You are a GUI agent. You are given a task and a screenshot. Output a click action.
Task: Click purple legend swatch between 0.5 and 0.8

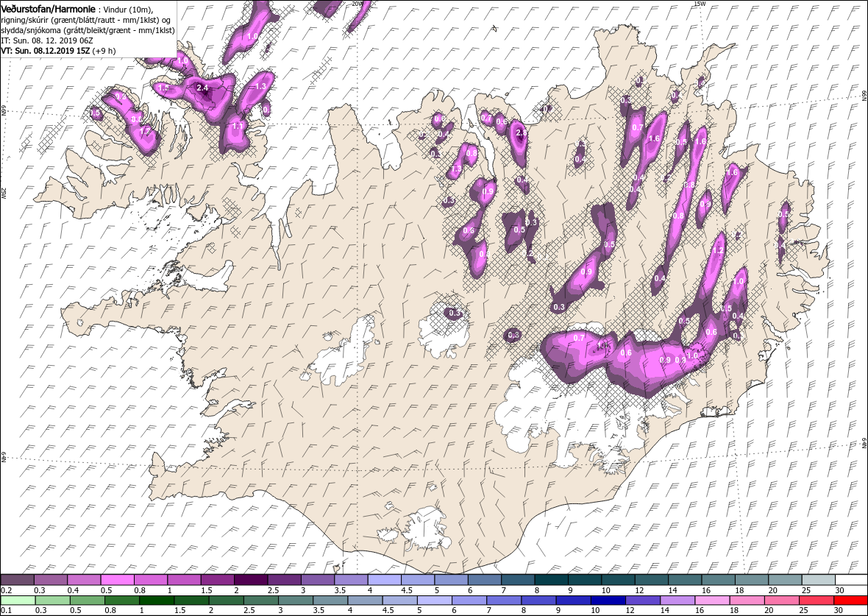coord(118,580)
